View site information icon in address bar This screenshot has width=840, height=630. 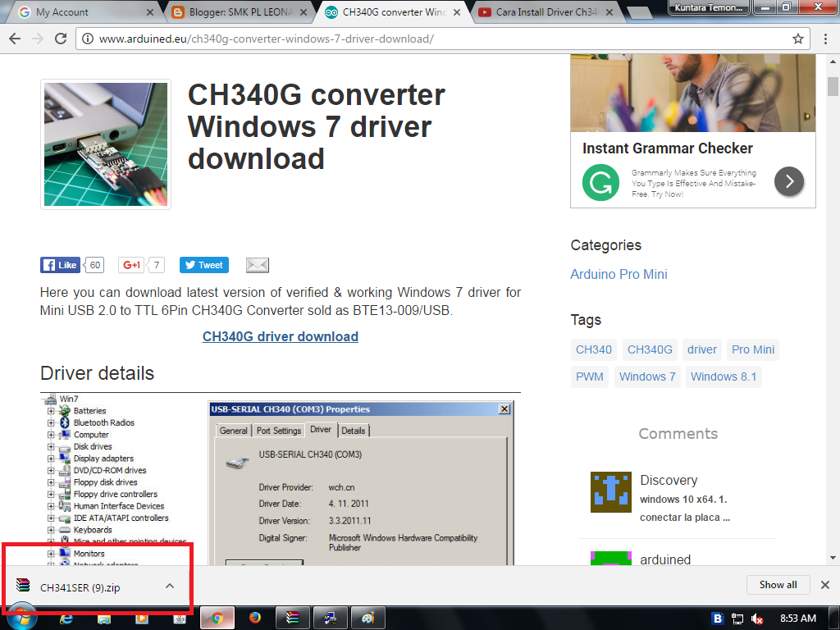click(x=87, y=39)
